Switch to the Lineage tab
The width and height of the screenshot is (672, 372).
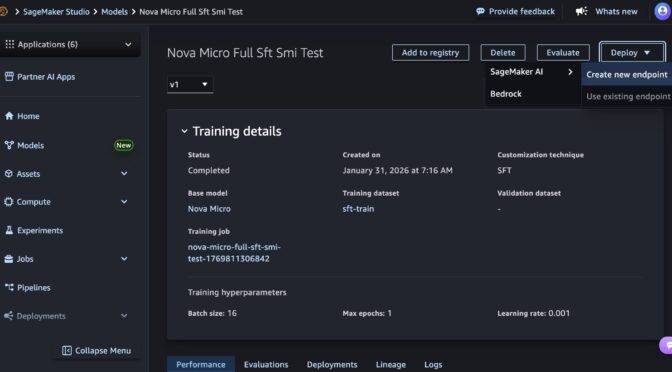point(391,364)
